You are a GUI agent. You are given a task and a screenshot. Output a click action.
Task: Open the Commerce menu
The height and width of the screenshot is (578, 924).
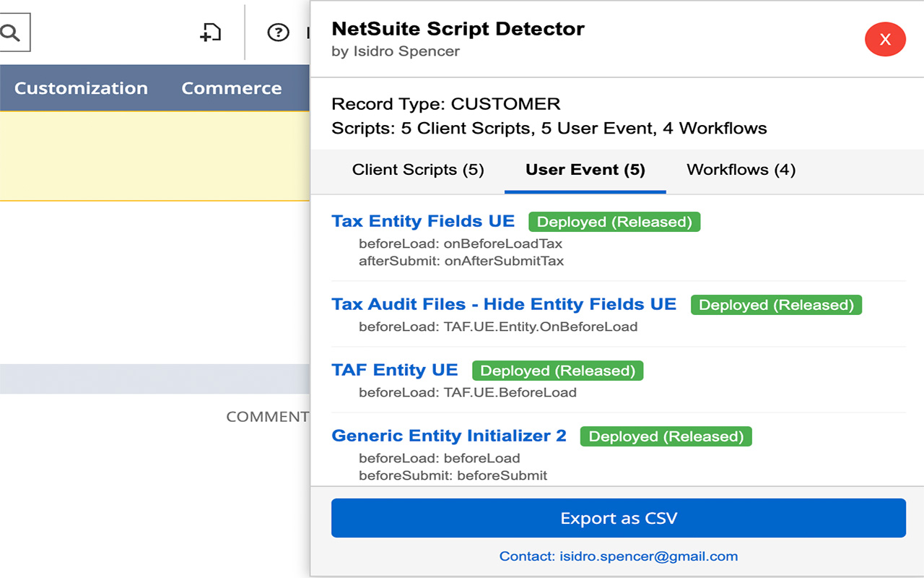click(232, 88)
